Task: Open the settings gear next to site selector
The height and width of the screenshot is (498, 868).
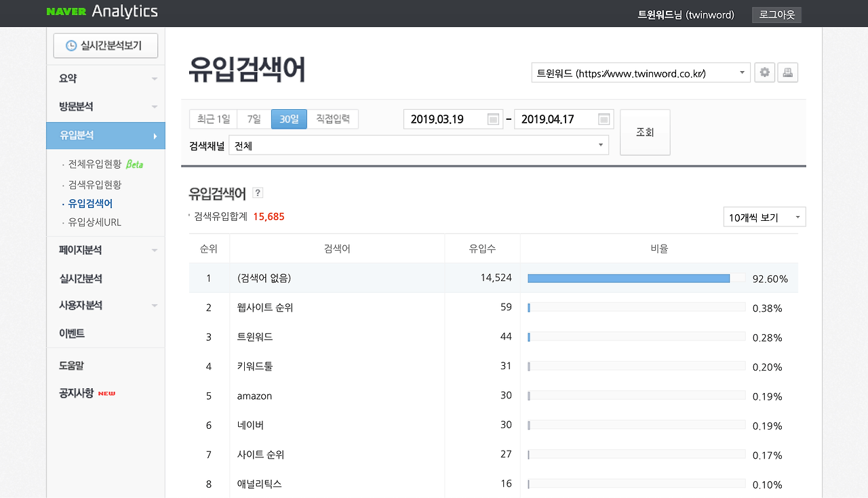Action: (764, 72)
